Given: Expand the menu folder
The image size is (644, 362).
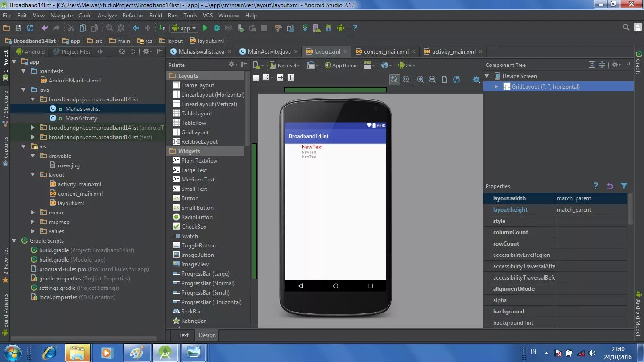Looking at the screenshot, I should (33, 213).
